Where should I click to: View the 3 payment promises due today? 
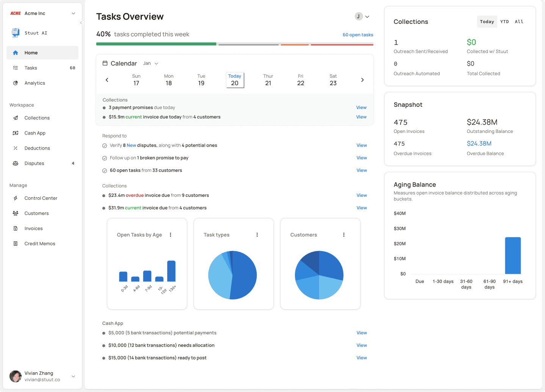pyautogui.click(x=361, y=108)
